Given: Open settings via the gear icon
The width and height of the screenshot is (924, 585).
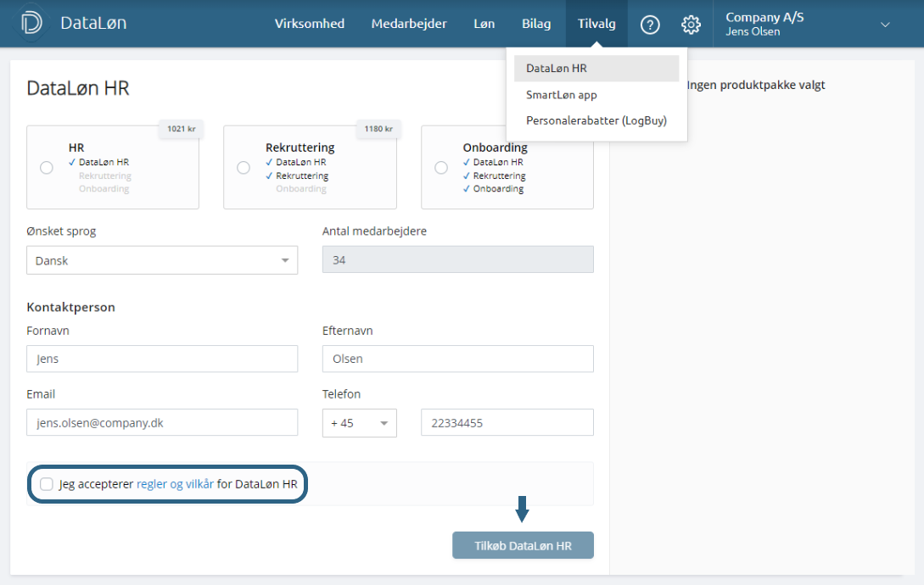Looking at the screenshot, I should 691,25.
